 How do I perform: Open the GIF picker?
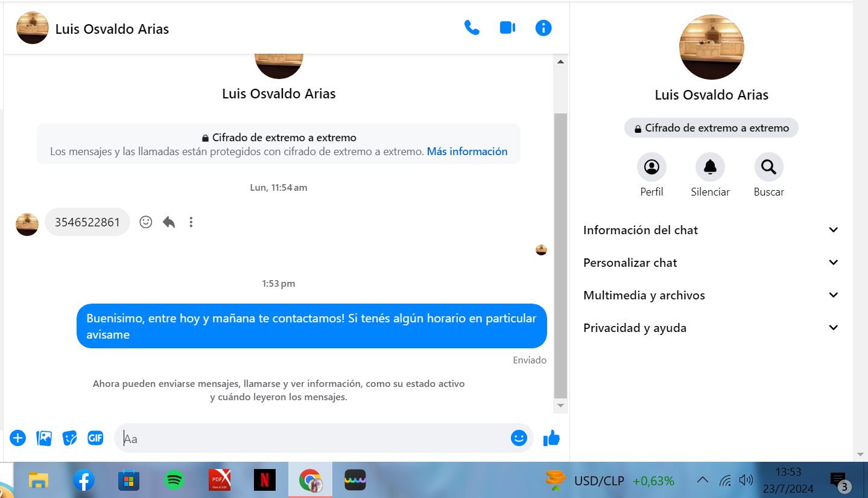[x=96, y=438]
